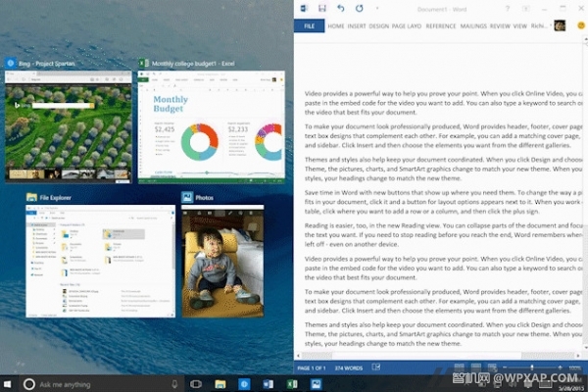The width and height of the screenshot is (588, 392).
Task: Click the Ask me anything search box
Action: click(x=101, y=384)
